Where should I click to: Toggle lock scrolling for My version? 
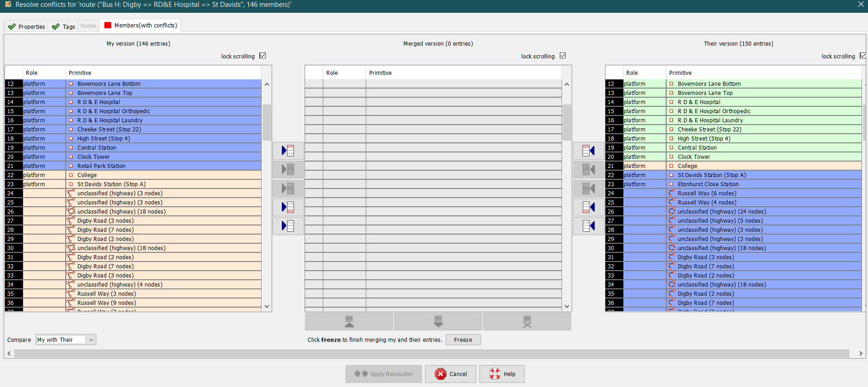(263, 56)
